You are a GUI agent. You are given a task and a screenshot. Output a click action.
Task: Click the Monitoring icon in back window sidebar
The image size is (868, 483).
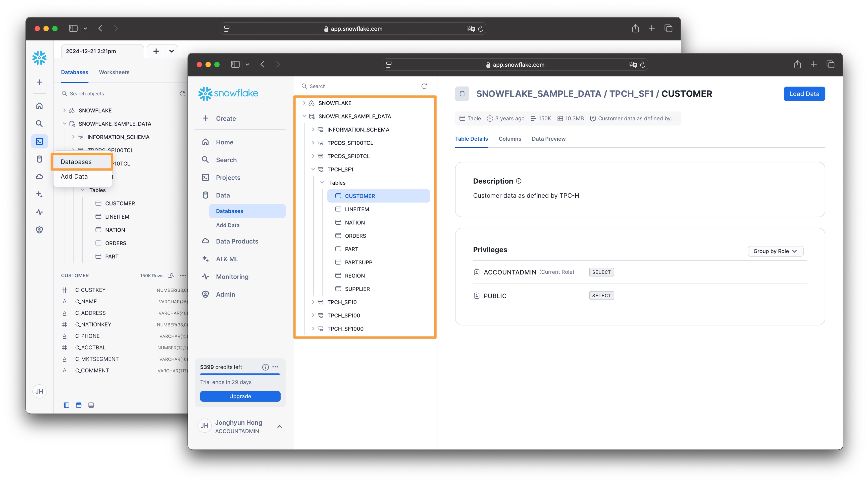point(39,212)
